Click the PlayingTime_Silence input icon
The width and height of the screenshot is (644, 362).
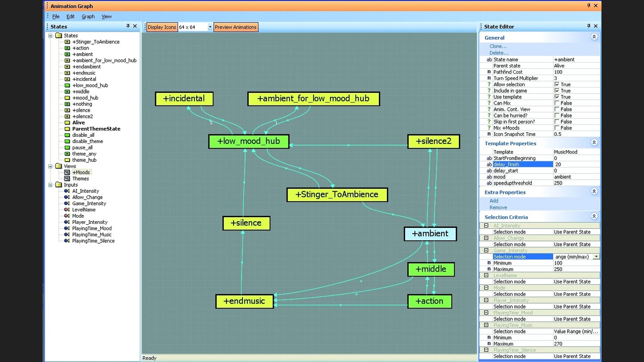[67, 241]
